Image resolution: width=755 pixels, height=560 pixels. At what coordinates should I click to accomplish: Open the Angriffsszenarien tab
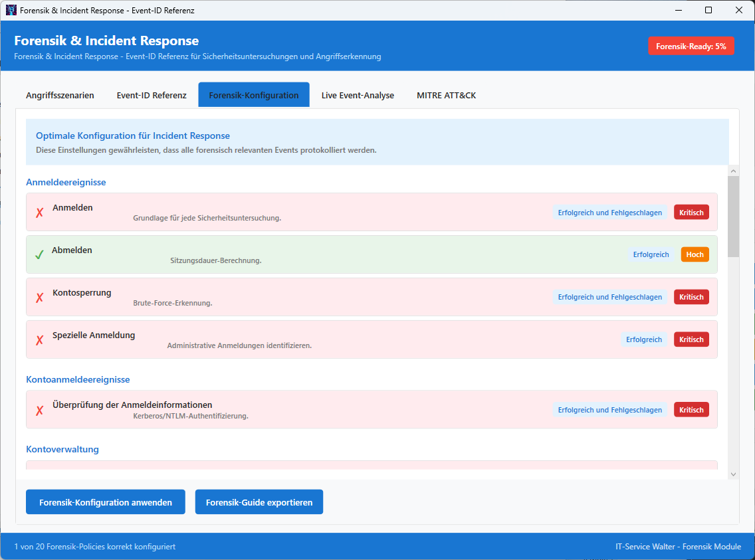(x=60, y=95)
